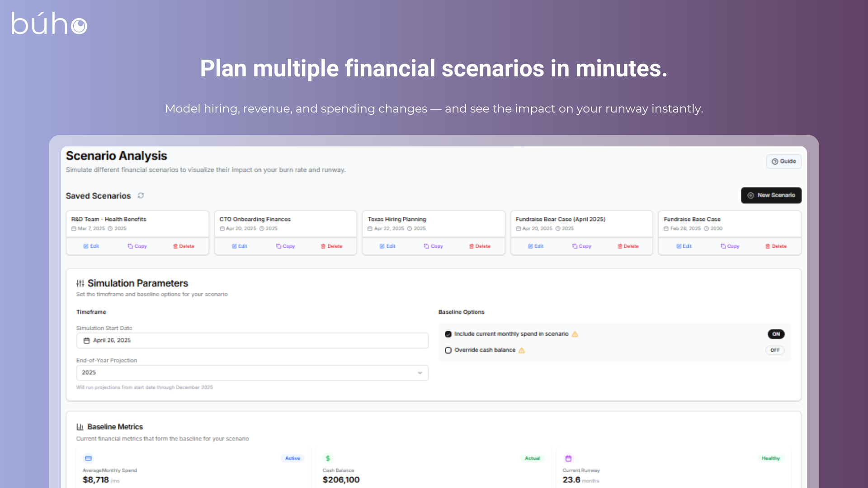Click the Current Runway calendar icon
868x488 pixels.
point(568,458)
